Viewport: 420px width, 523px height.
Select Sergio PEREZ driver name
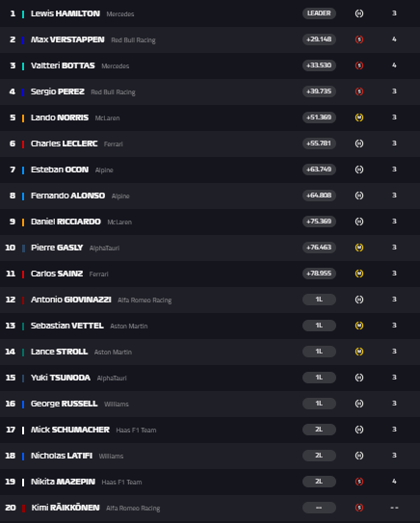(58, 92)
